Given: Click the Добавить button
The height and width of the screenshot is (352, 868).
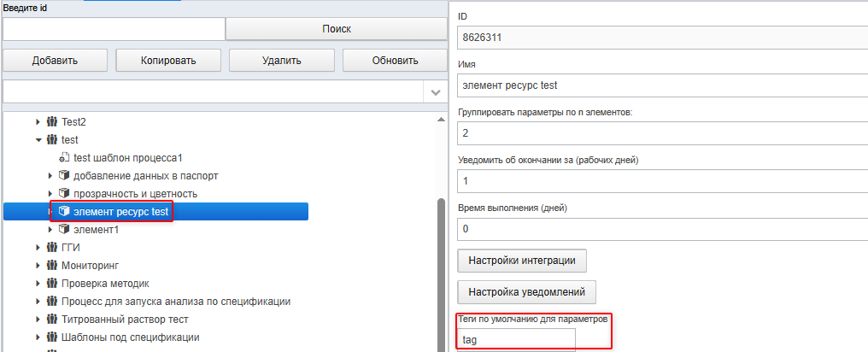Looking at the screenshot, I should [x=55, y=61].
